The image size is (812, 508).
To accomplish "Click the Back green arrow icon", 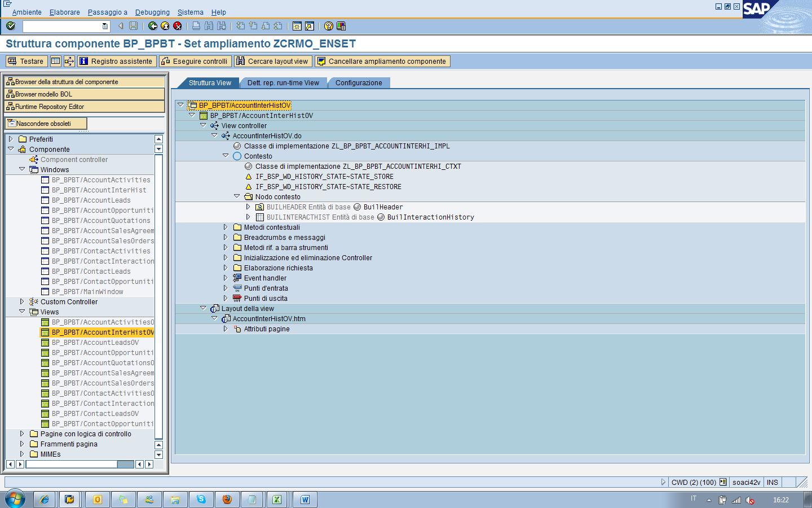I will coord(152,25).
